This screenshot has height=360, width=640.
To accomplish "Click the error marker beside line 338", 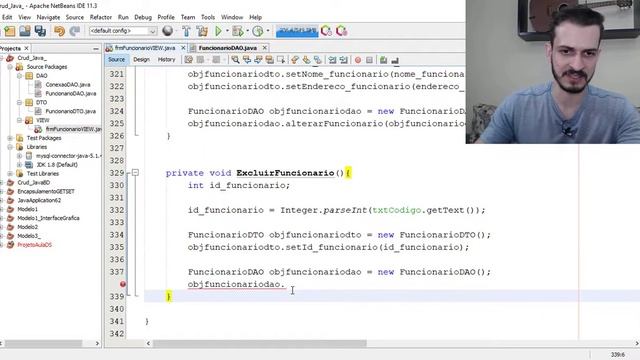I will pos(122,284).
